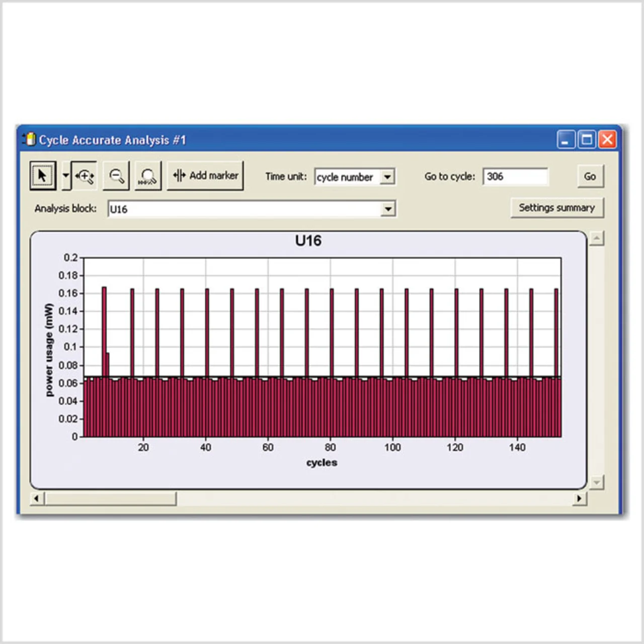The width and height of the screenshot is (644, 644).
Task: Click the Add marker button
Action: (205, 176)
